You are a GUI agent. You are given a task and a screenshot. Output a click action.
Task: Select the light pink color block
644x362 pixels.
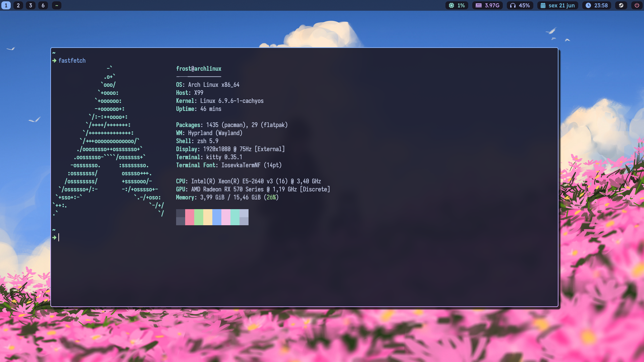coord(226,217)
